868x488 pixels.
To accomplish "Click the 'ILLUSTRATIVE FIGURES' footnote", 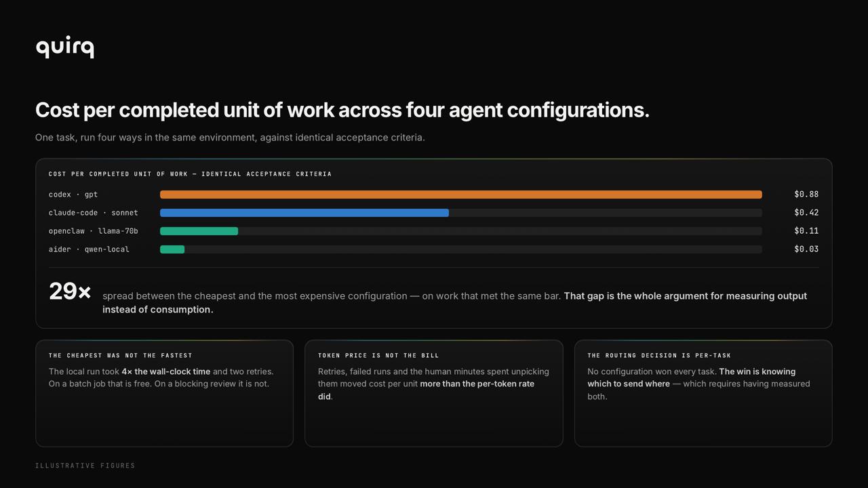I will pyautogui.click(x=85, y=466).
